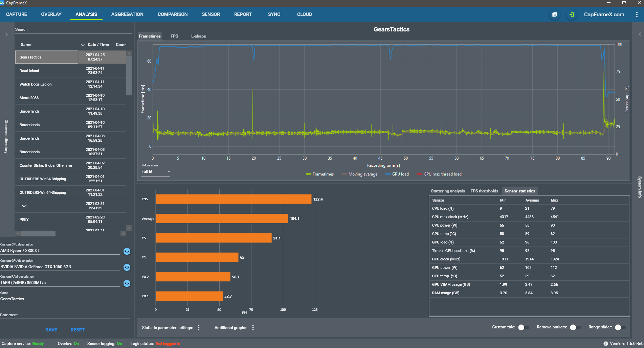Select the Dead Island record
Image resolution: width=644 pixels, height=348 pixels.
71,71
